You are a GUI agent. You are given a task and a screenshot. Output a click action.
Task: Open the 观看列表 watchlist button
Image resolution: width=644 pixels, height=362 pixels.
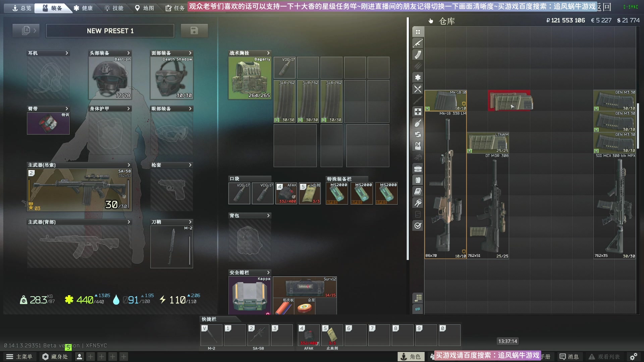pyautogui.click(x=605, y=357)
